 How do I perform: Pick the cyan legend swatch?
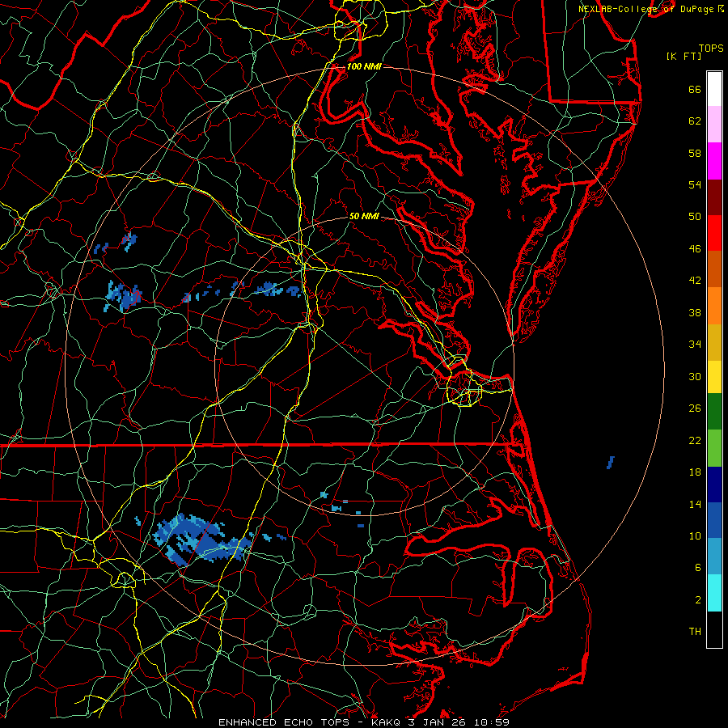pos(714,593)
